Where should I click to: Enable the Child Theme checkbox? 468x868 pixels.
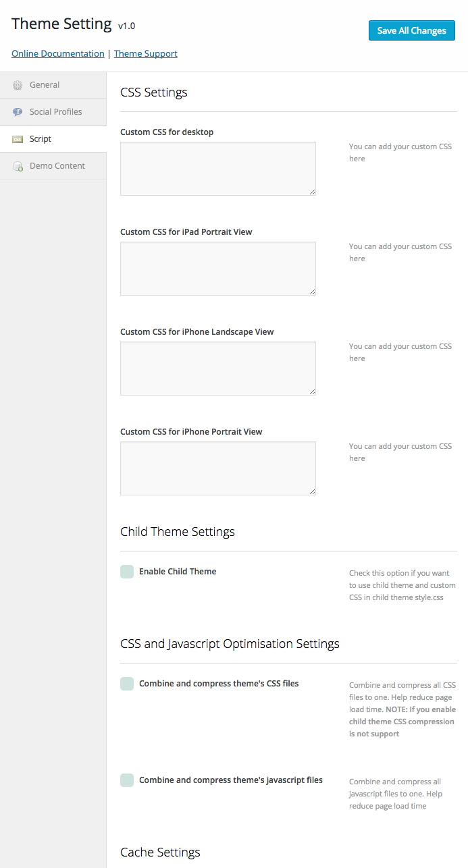[127, 571]
